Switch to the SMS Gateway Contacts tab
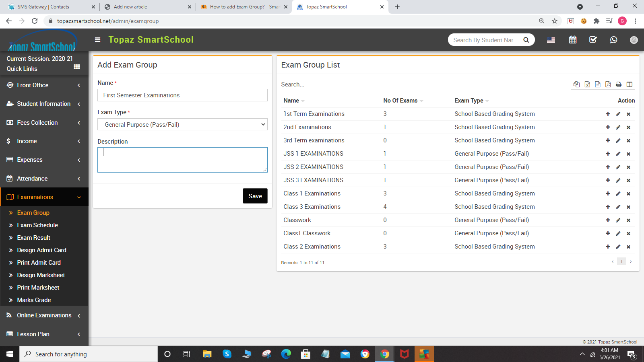This screenshot has height=362, width=644. 48,6
